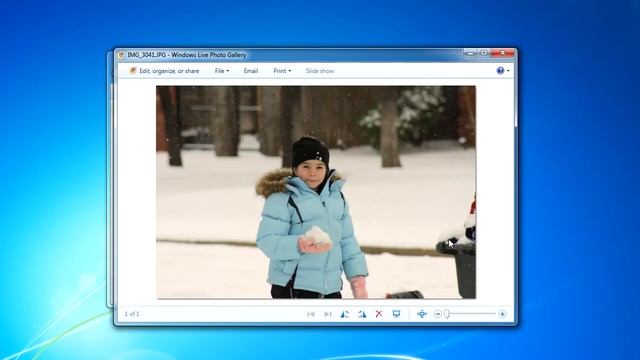This screenshot has height=360, width=640.
Task: Maximize the Photo Gallery window
Action: point(484,53)
